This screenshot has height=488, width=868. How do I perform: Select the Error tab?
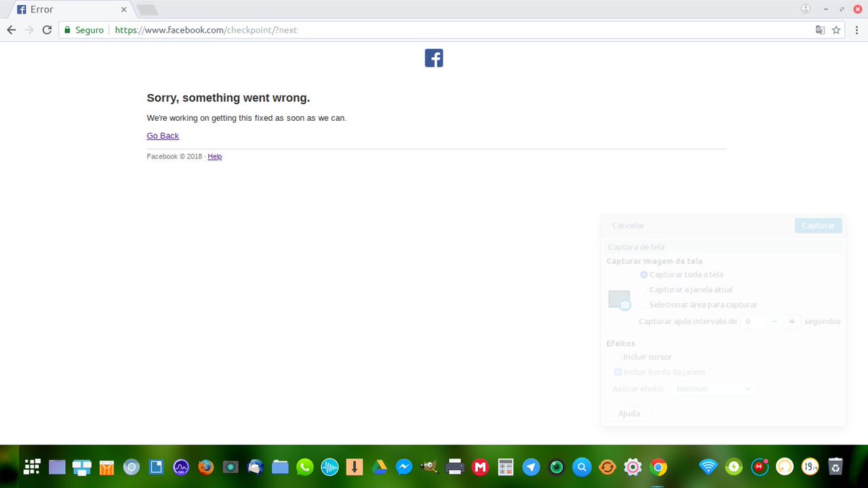tap(69, 10)
